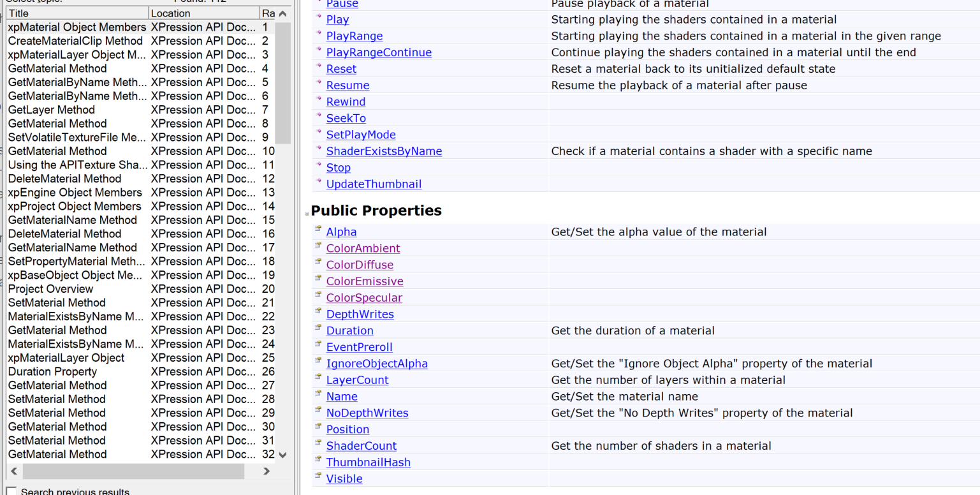Open the ColorDiffuse property link
The width and height of the screenshot is (980, 495).
point(360,265)
